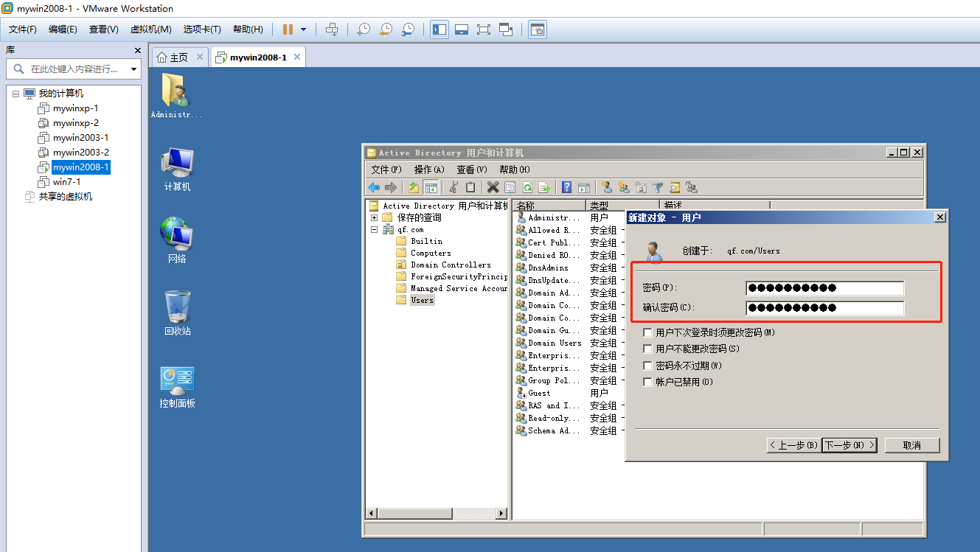Click the 网络 desktop icon
This screenshot has height=552, width=980.
click(x=177, y=240)
